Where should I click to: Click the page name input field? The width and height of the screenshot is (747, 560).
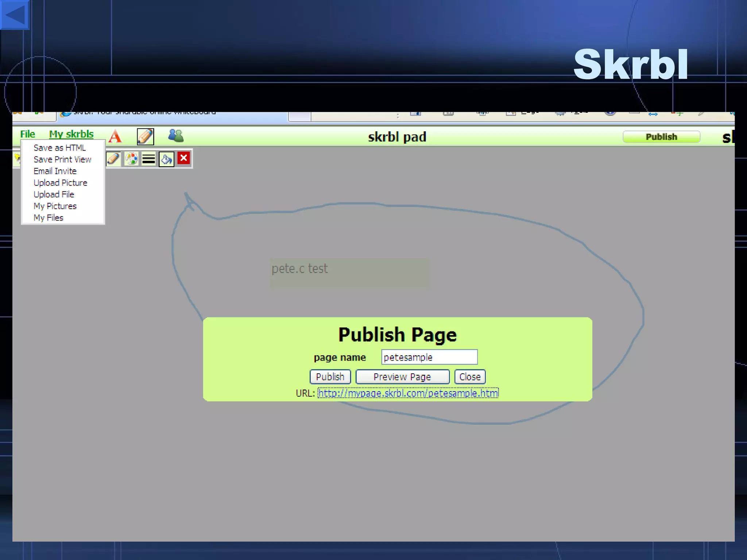tap(429, 357)
